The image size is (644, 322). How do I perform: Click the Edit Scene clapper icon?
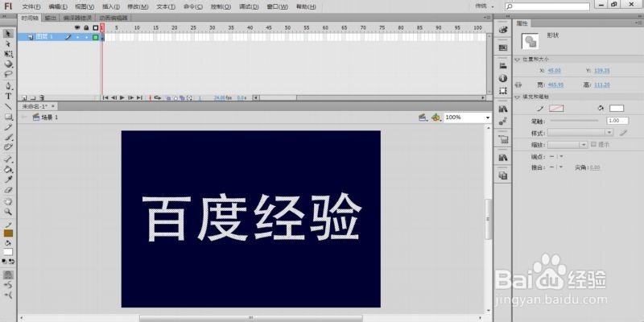click(x=423, y=118)
